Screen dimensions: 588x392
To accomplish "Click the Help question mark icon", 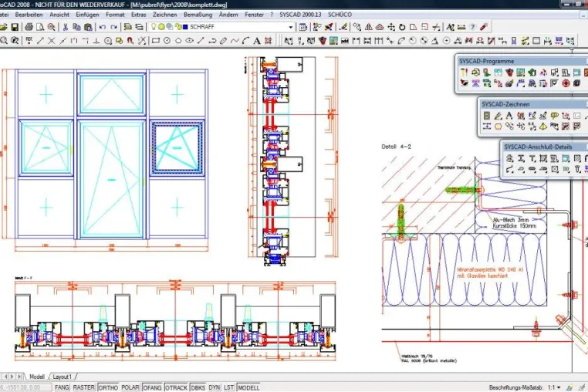I will coord(472,27).
